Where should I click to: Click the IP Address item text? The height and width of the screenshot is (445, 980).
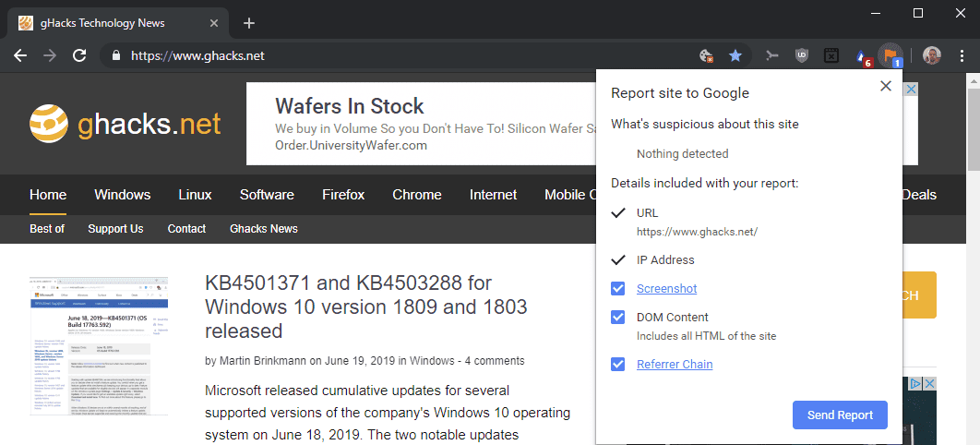pos(665,260)
